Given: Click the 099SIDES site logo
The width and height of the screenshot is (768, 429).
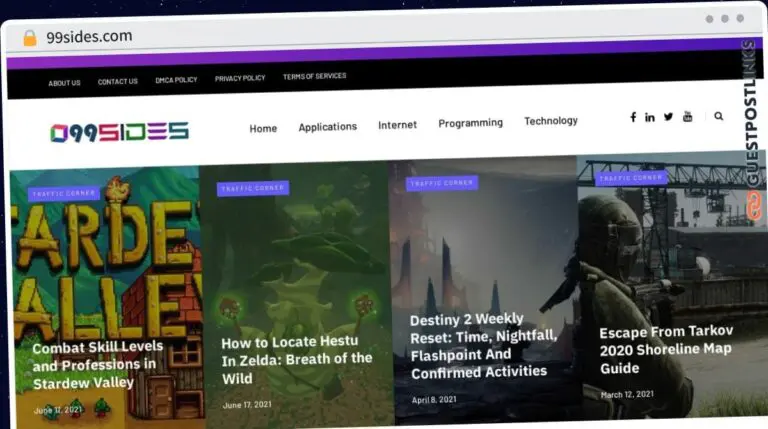Looking at the screenshot, I should pyautogui.click(x=119, y=131).
